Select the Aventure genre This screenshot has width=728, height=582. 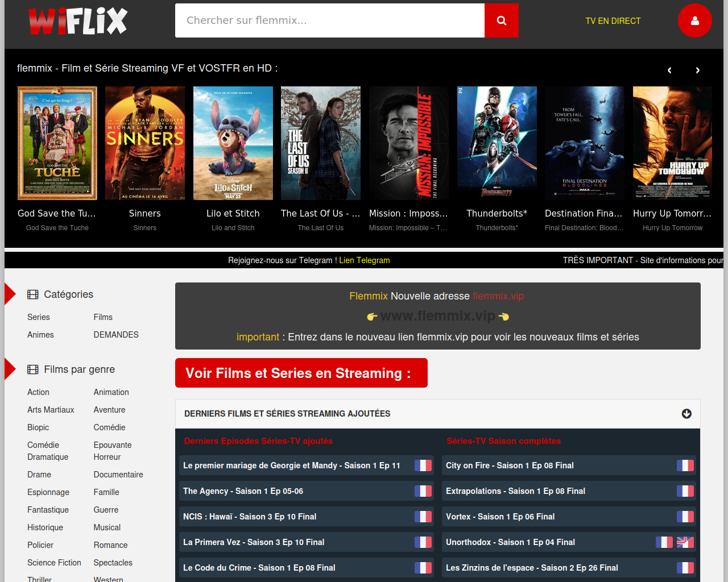coord(110,410)
